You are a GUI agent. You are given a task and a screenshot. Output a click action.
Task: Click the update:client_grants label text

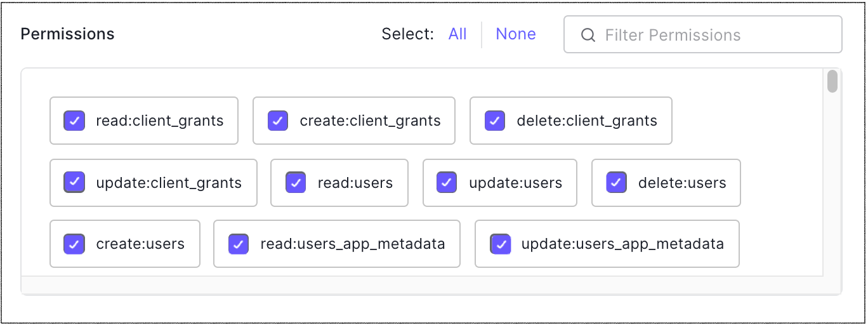(x=169, y=183)
